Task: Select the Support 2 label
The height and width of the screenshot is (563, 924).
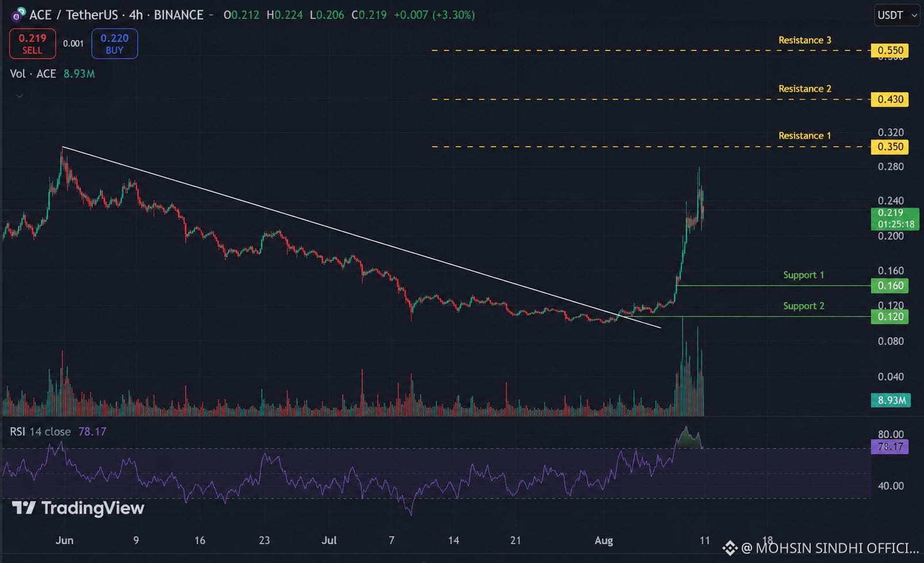Action: click(803, 306)
